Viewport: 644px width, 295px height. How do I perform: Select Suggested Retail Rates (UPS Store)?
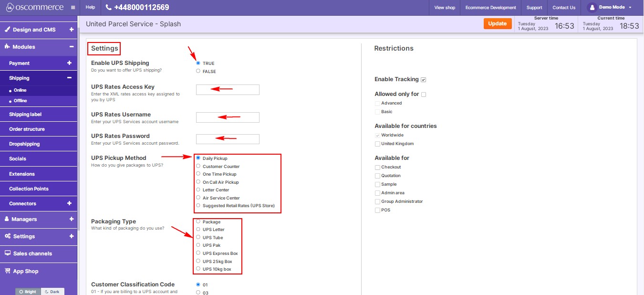click(x=198, y=205)
